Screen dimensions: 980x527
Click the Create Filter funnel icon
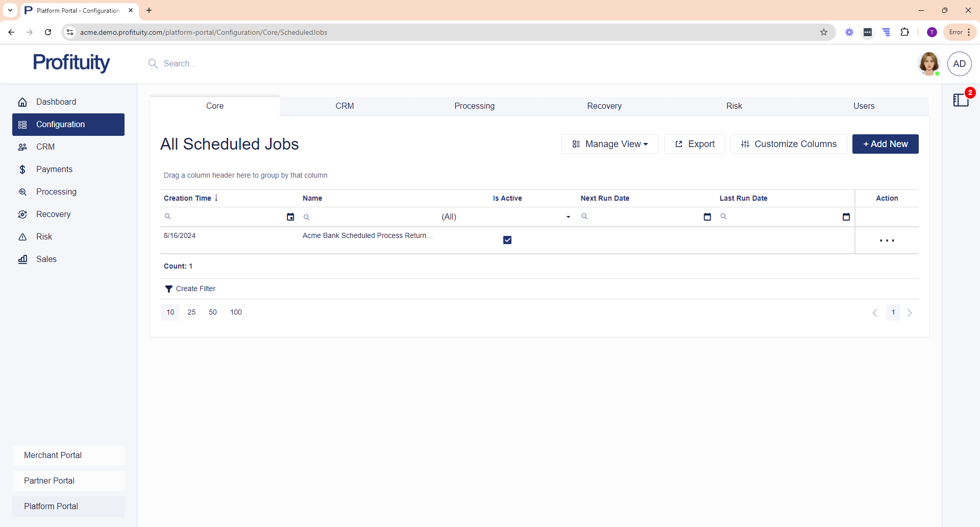tap(168, 289)
